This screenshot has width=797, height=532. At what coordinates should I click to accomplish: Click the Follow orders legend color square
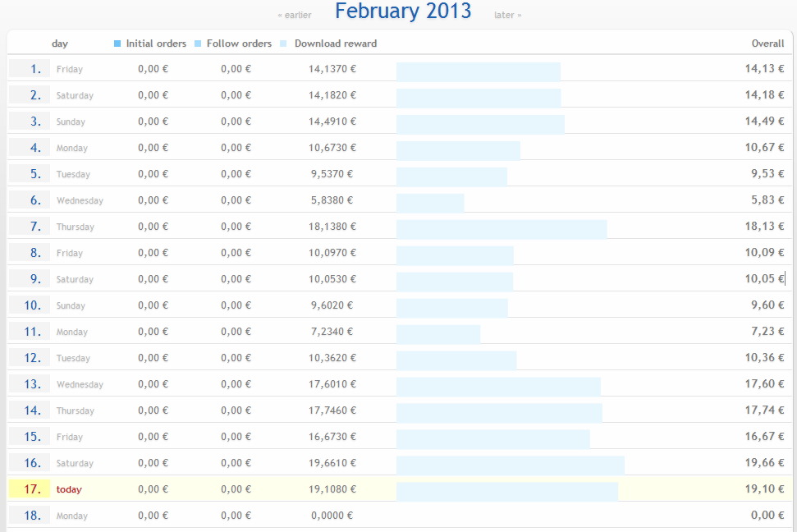click(199, 44)
